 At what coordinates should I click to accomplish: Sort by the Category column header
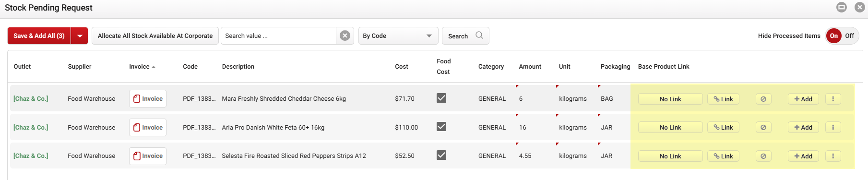click(491, 67)
